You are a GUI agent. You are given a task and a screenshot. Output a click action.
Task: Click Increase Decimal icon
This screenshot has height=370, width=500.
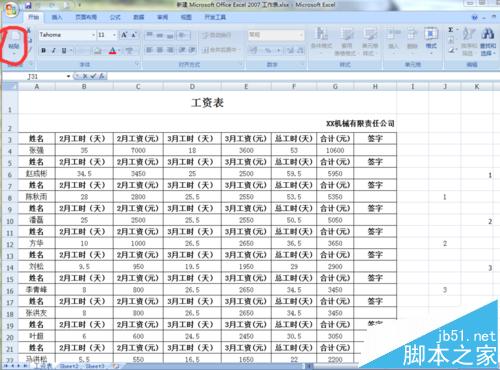coord(290,50)
